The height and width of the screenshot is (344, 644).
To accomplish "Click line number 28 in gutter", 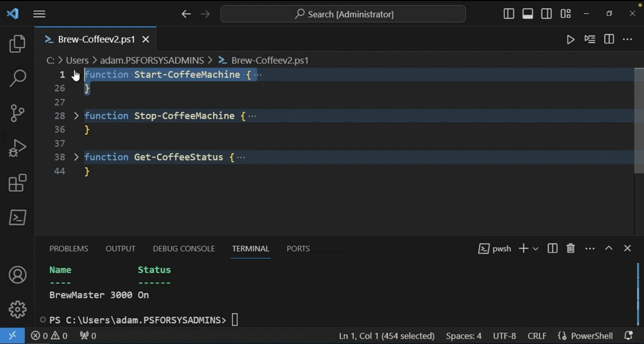I will [x=60, y=116].
